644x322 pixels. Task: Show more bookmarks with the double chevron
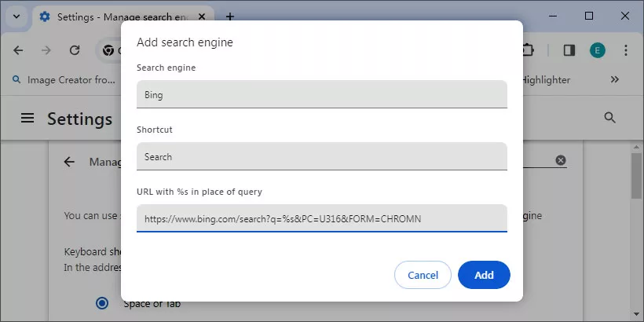click(x=614, y=79)
